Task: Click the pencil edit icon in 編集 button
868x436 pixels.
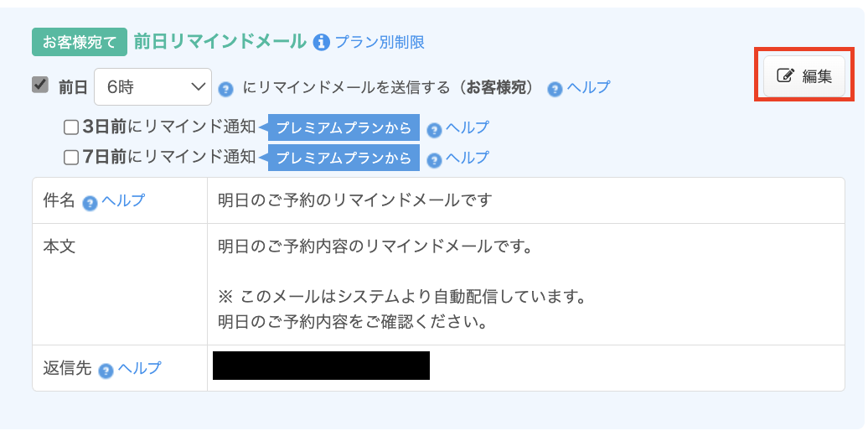Action: [x=786, y=75]
